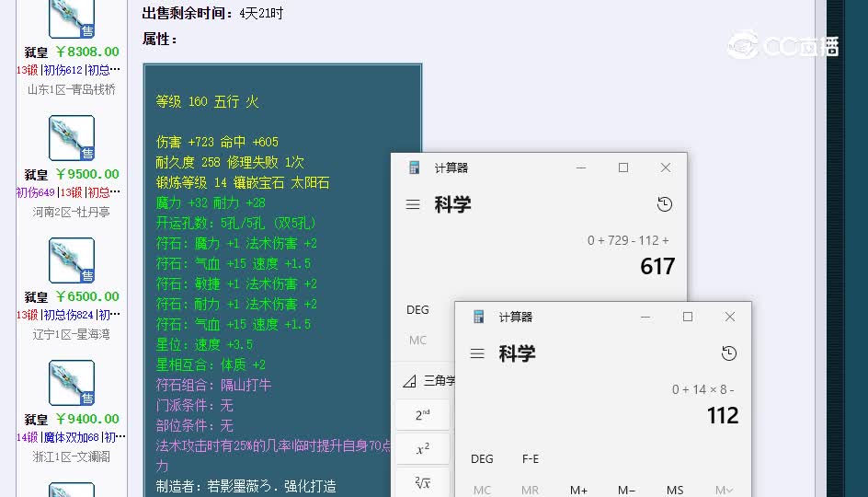Click the front calculator app icon
Screen dimensions: 868x497
[478, 317]
